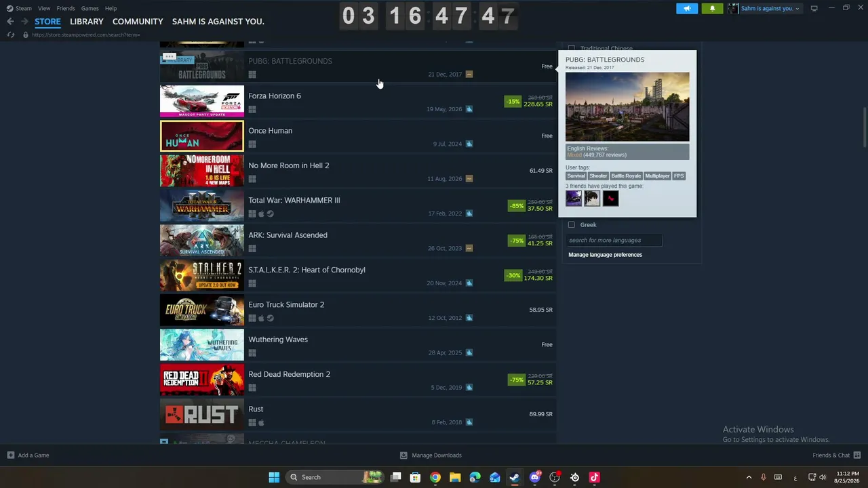Screen dimensions: 868x488
Task: Click the first friend avatar in PUBG popup
Action: pyautogui.click(x=574, y=198)
